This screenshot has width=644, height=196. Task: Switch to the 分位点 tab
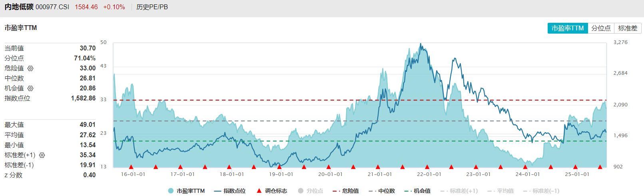pyautogui.click(x=601, y=28)
